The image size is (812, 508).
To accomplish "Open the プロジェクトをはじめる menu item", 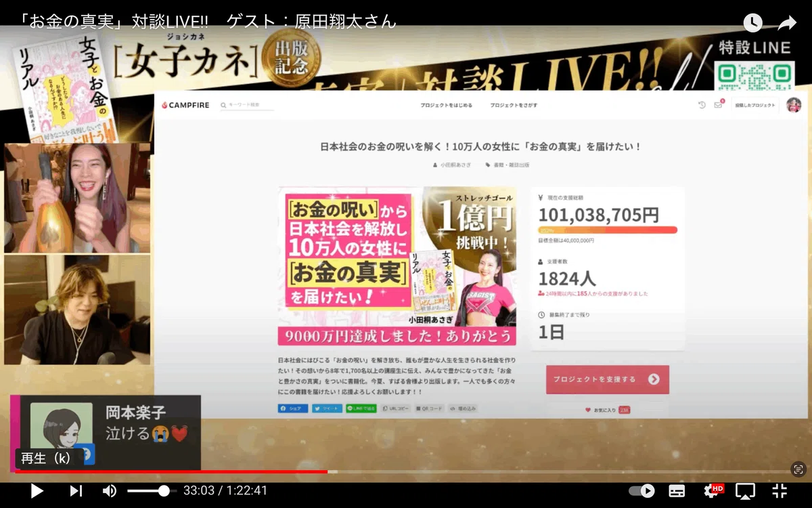I will pos(446,106).
